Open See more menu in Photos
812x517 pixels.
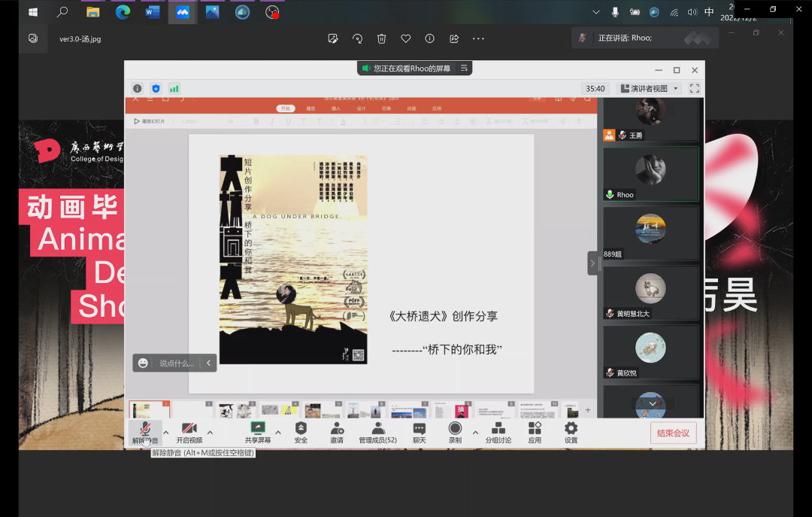tap(478, 38)
